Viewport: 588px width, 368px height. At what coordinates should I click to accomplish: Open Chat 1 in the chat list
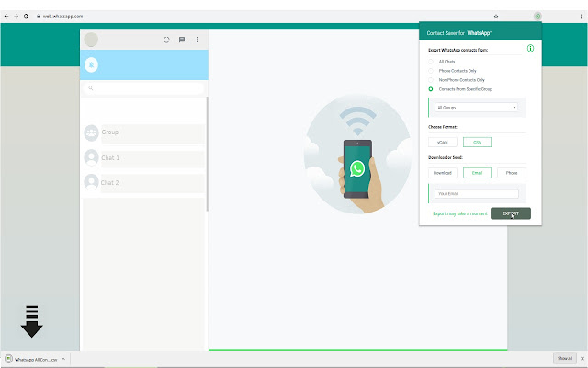(x=142, y=157)
